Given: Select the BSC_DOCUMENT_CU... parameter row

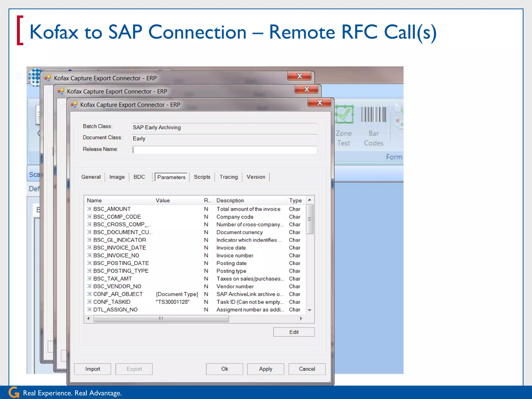Looking at the screenshot, I should 195,232.
